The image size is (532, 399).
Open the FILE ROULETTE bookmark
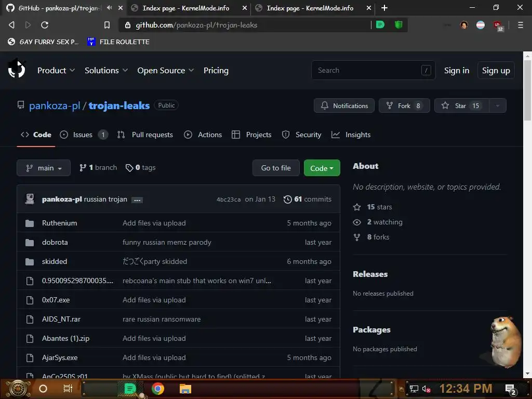coord(118,42)
